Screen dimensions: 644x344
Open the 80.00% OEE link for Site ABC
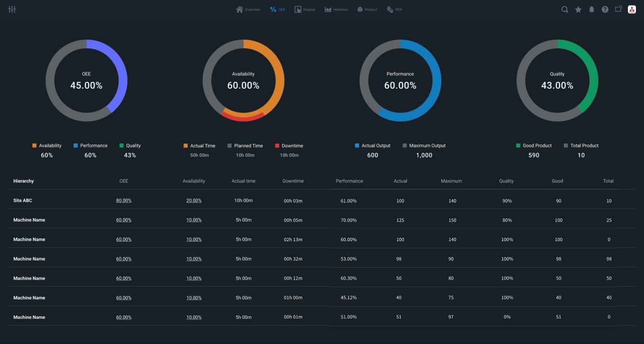[x=124, y=200]
